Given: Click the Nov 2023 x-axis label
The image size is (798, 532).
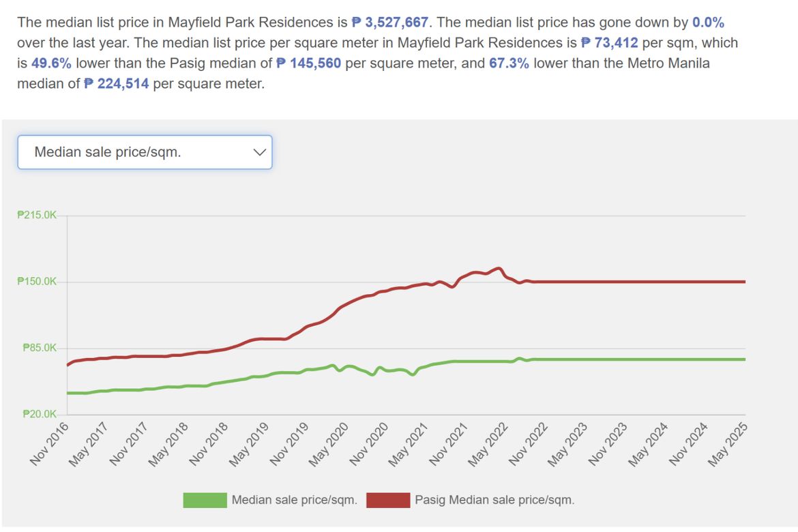Looking at the screenshot, I should coord(608,443).
